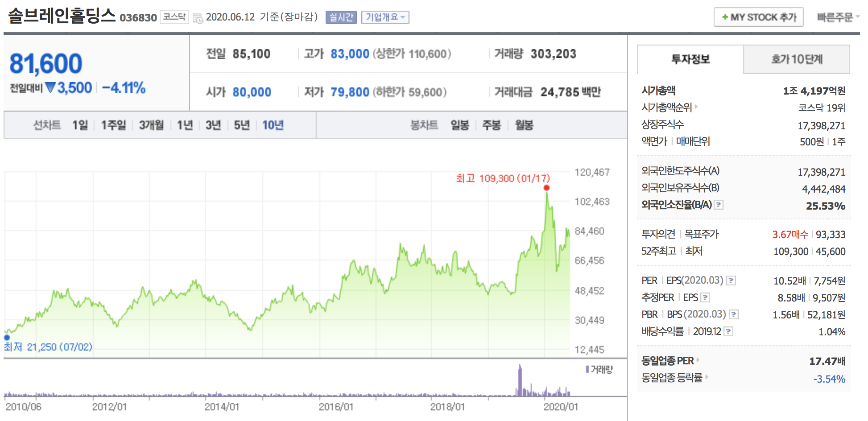
Task: Open the 기업개요 dropdown
Action: pos(385,17)
